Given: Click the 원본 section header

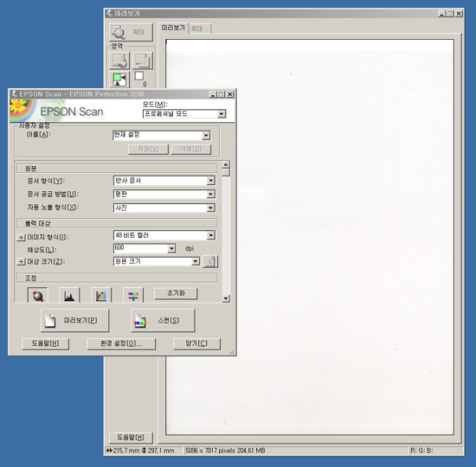Looking at the screenshot, I should [x=117, y=169].
